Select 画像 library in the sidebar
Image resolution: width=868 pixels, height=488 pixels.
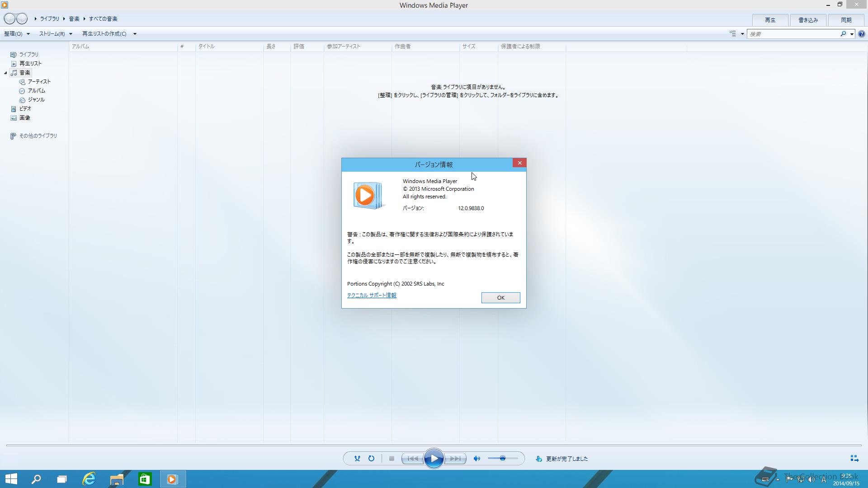click(24, 117)
